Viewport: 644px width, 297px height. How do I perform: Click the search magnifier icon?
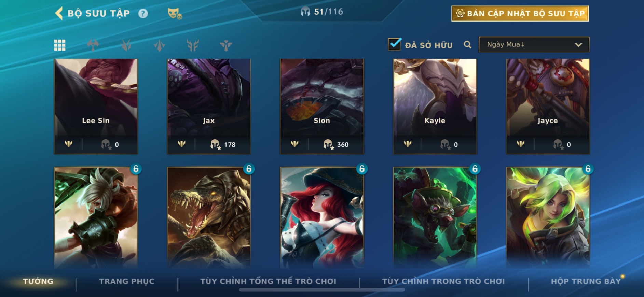point(467,45)
